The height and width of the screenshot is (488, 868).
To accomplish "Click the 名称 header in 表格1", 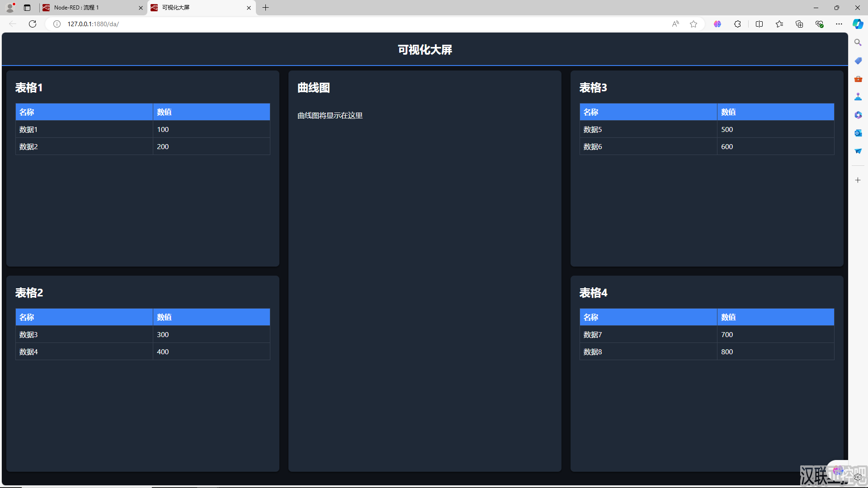I will click(x=85, y=112).
